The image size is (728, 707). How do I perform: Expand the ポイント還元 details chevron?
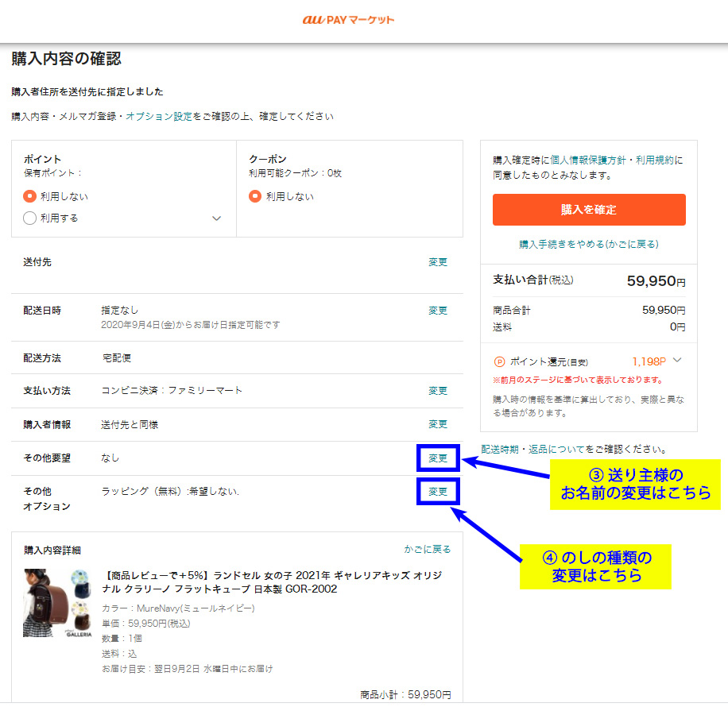click(x=677, y=361)
